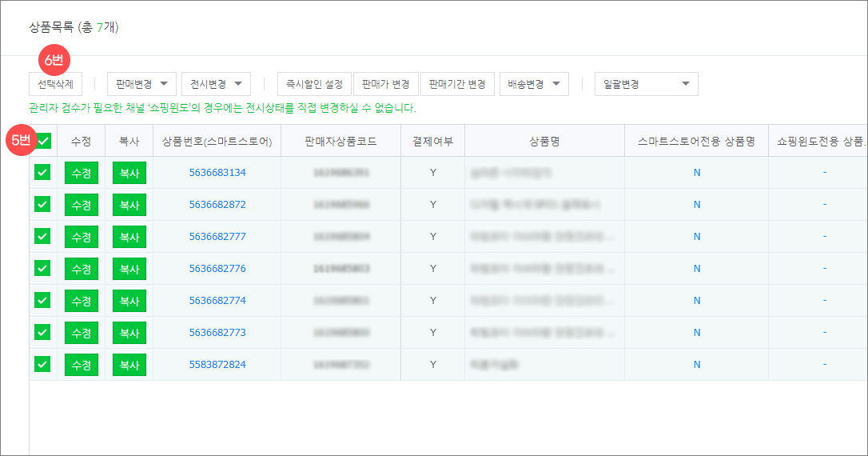Image resolution: width=868 pixels, height=456 pixels.
Task: Click the 선택삭제 button
Action: 55,84
